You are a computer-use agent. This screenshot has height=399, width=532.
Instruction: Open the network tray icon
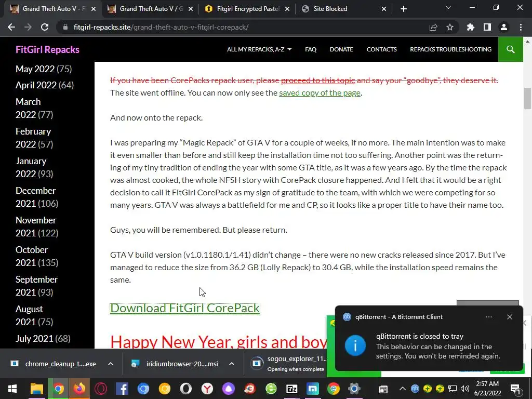tap(453, 389)
